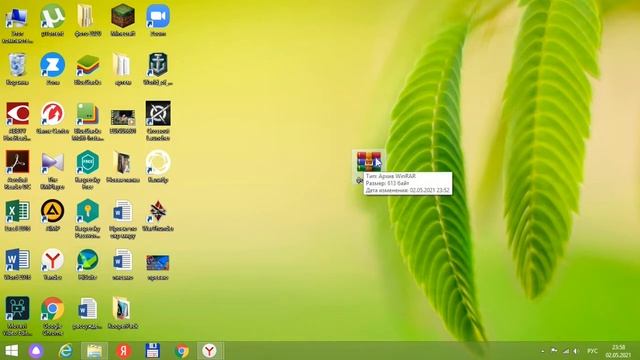Launch the KMPlayer purple shortcut
Screen dimensions: 640x360
52,163
